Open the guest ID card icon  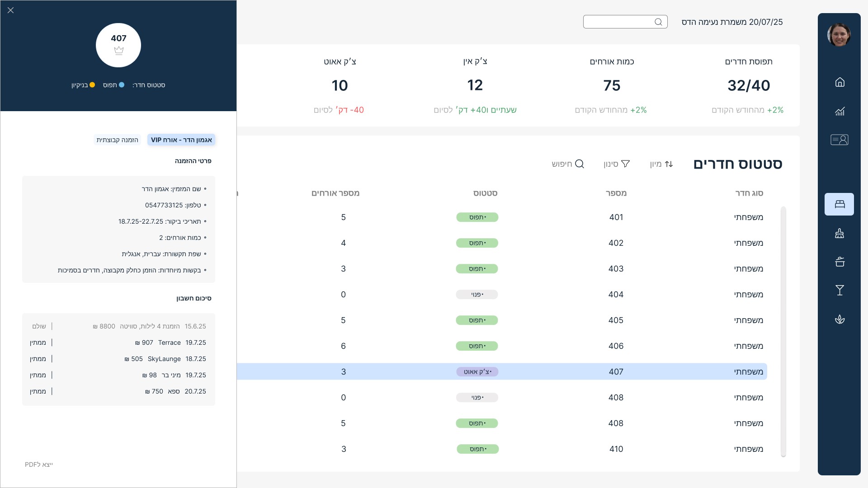839,140
